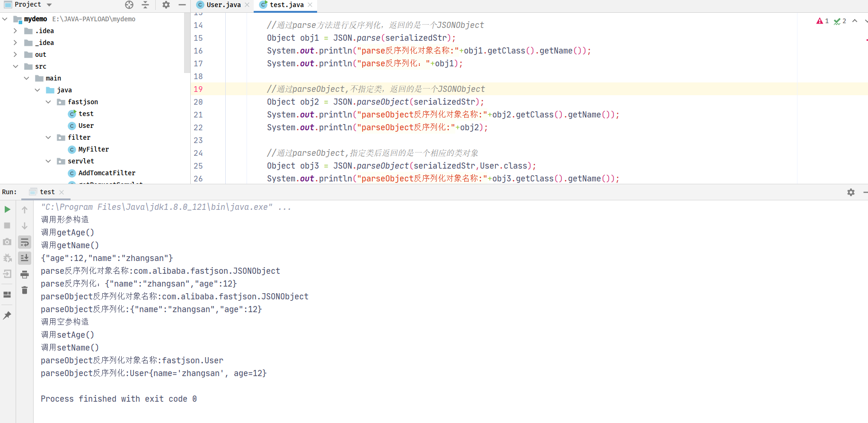The width and height of the screenshot is (868, 423).
Task: Rerun the test program with green play icon
Action: [7, 209]
